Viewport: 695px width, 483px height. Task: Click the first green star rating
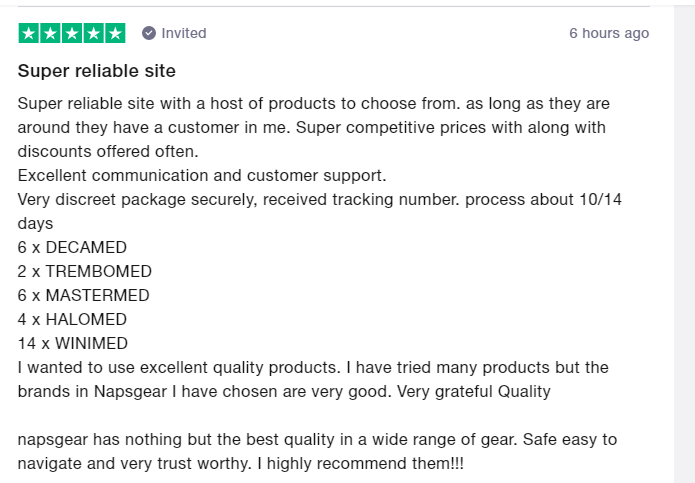click(29, 33)
